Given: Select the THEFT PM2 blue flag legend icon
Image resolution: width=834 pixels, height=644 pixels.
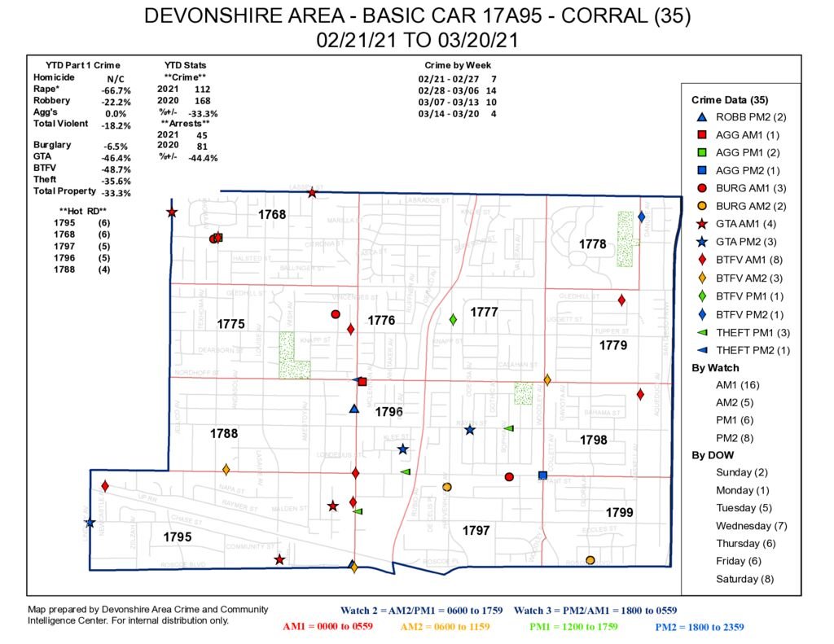Looking at the screenshot, I should tap(701, 350).
